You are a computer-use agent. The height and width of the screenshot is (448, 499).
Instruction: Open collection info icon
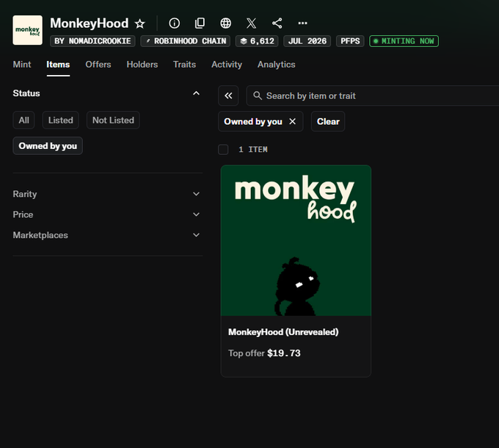pyautogui.click(x=174, y=23)
